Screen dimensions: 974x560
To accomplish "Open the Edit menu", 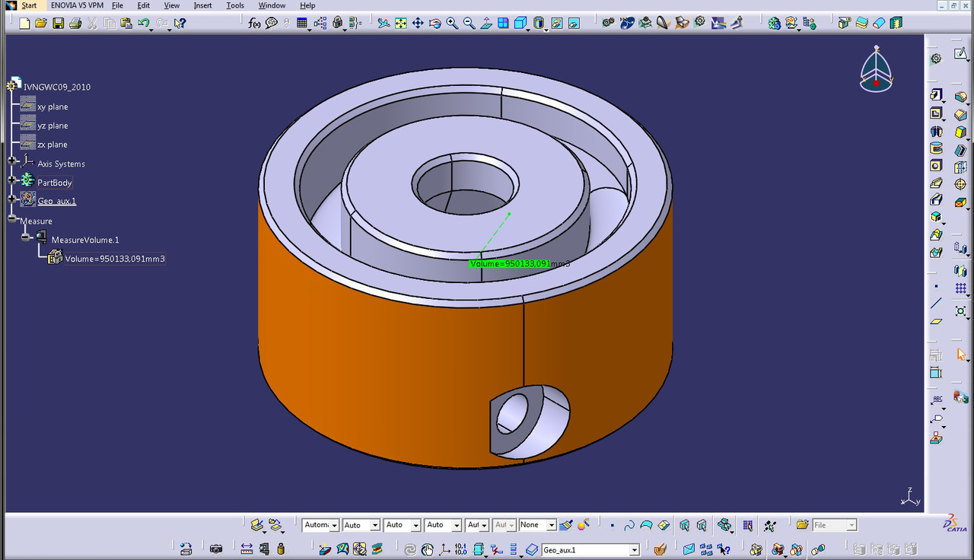I will click(143, 5).
